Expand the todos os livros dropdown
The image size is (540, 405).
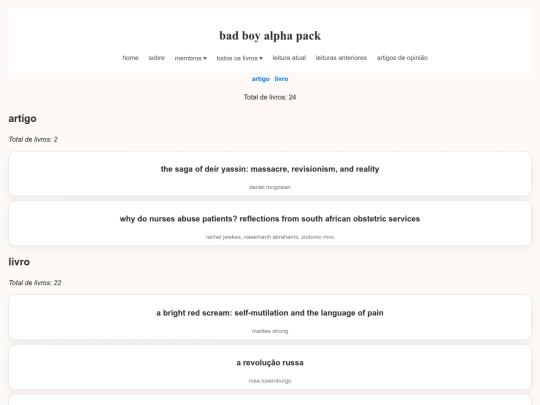(239, 58)
